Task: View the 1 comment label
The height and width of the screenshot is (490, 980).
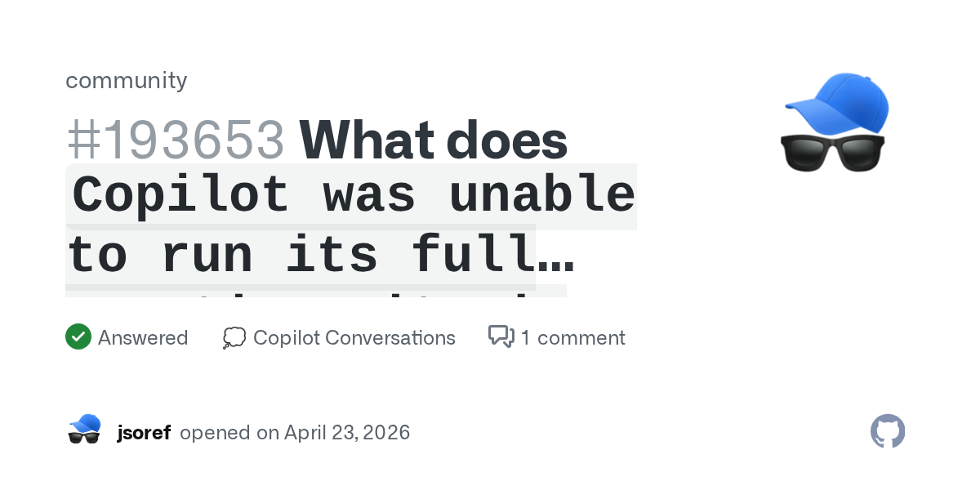Action: 573,337
